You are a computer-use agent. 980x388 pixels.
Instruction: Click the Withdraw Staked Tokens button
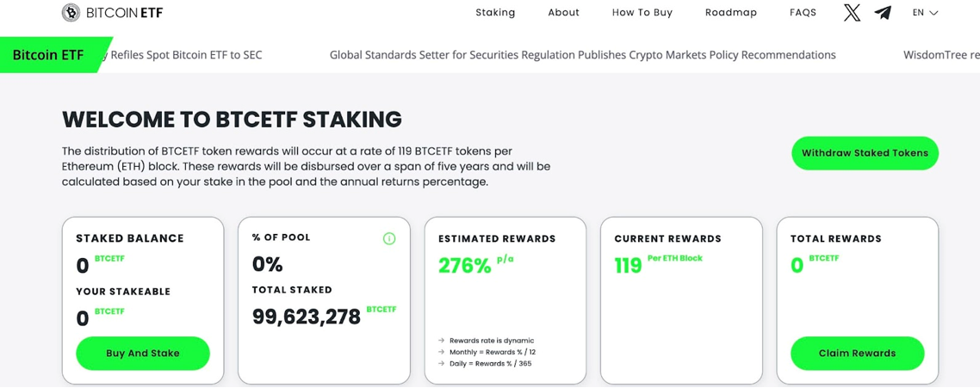865,153
